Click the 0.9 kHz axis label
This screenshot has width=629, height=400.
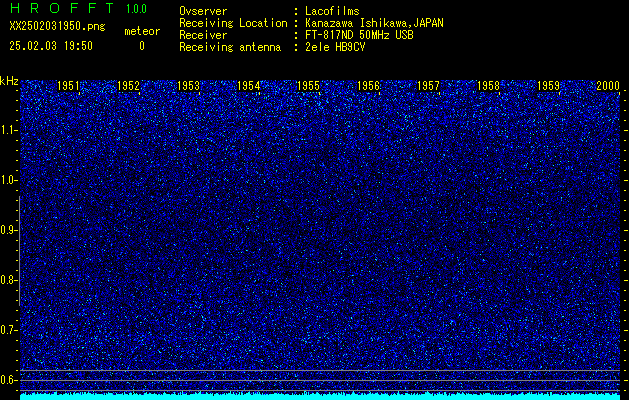click(x=8, y=230)
